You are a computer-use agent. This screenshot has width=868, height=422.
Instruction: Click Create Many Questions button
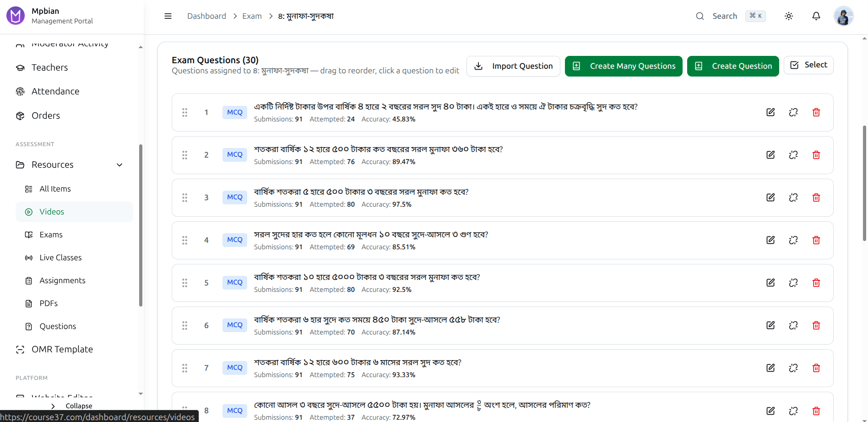624,66
